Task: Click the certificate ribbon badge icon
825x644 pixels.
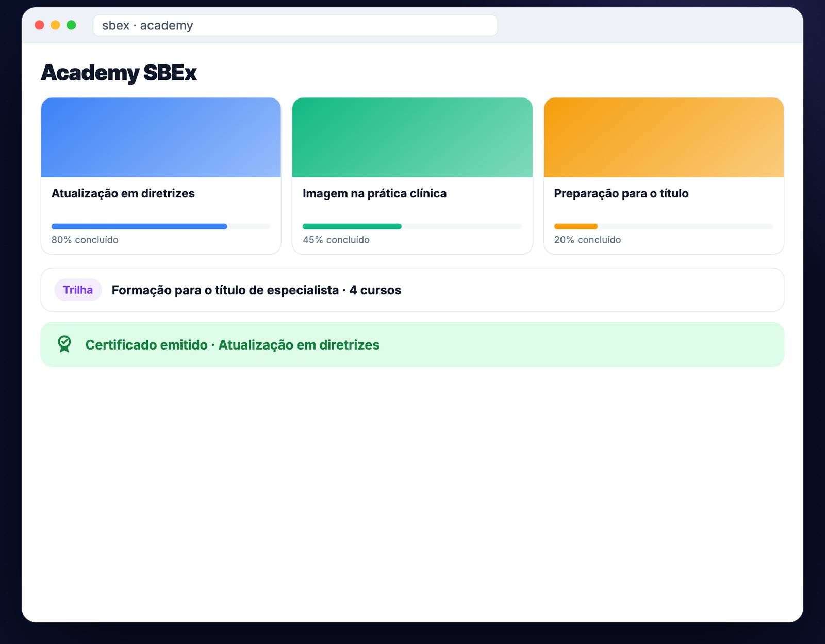Action: (64, 344)
